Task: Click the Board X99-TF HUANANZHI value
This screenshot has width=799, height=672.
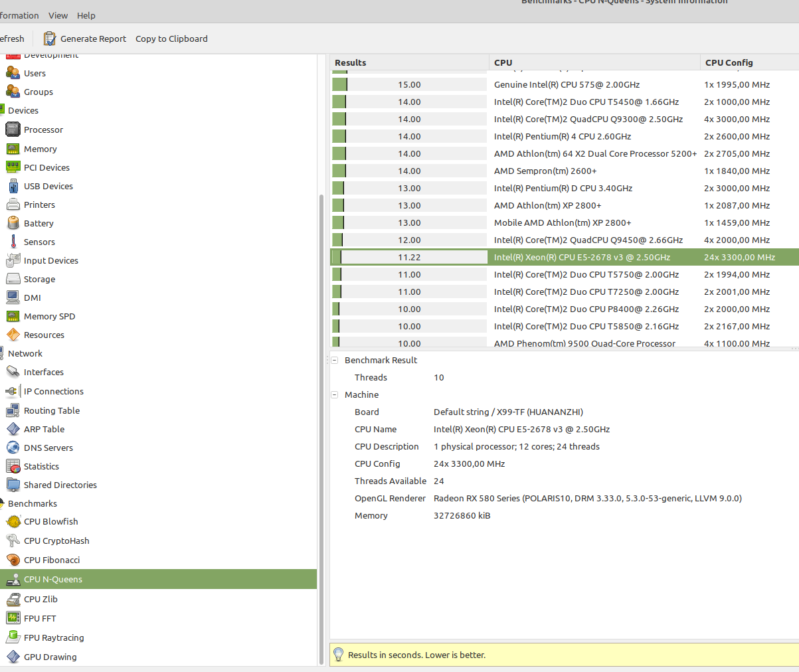Action: [x=508, y=412]
